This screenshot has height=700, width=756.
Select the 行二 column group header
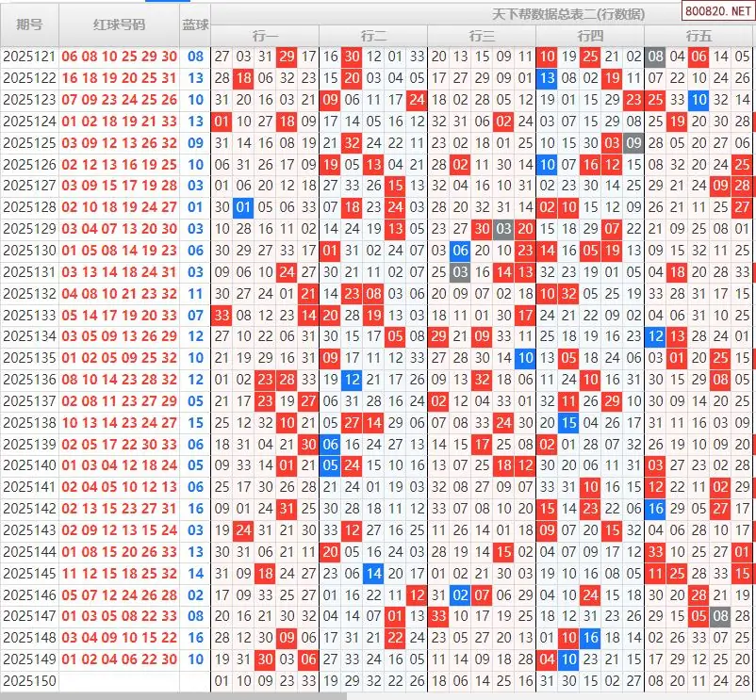tap(373, 36)
